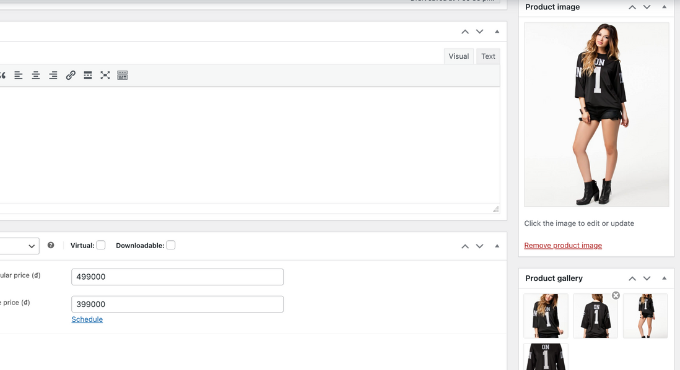
Task: Move Product image panel down
Action: [x=647, y=7]
